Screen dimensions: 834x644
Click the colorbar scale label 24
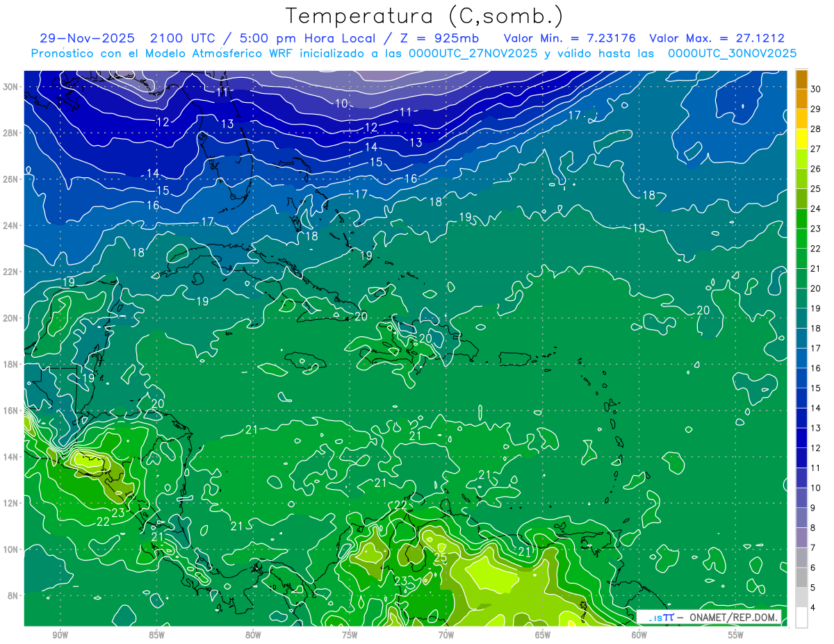(816, 208)
